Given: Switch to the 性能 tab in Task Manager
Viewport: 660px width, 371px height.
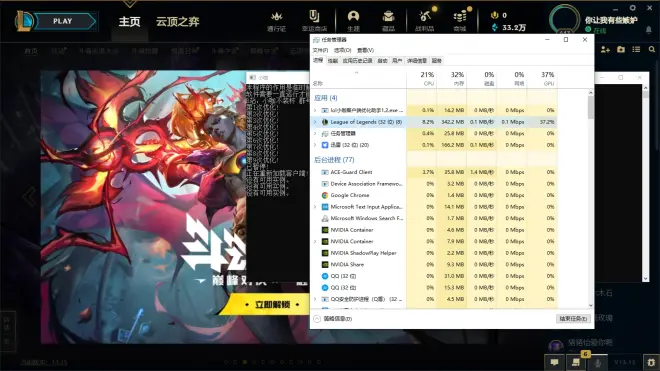Looking at the screenshot, I should [333, 61].
